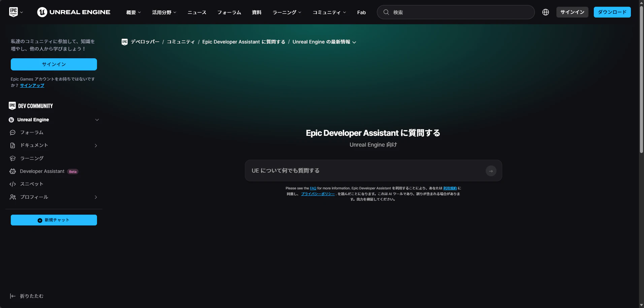The height and width of the screenshot is (308, 644).
Task: Open the FAQ link
Action: [x=313, y=188]
